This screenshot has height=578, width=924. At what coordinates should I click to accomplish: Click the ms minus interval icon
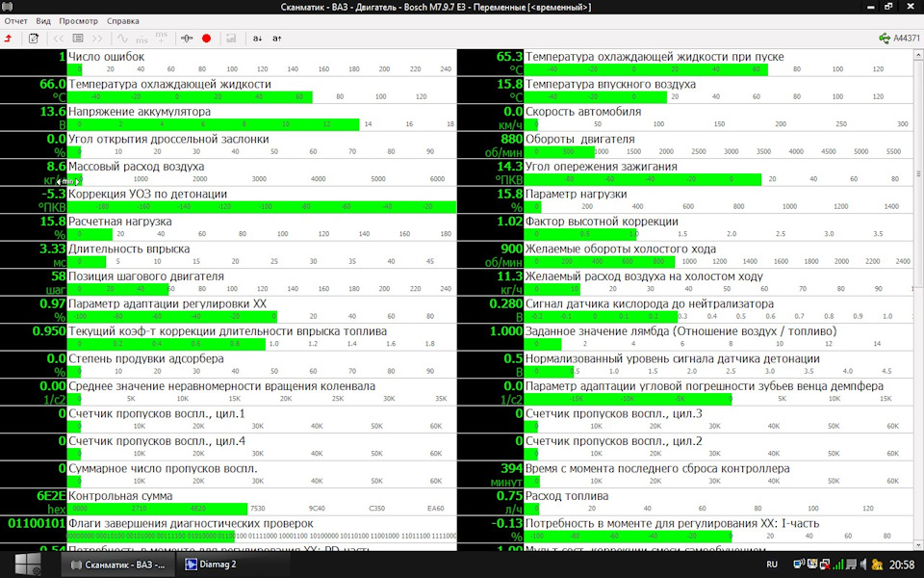(x=142, y=39)
